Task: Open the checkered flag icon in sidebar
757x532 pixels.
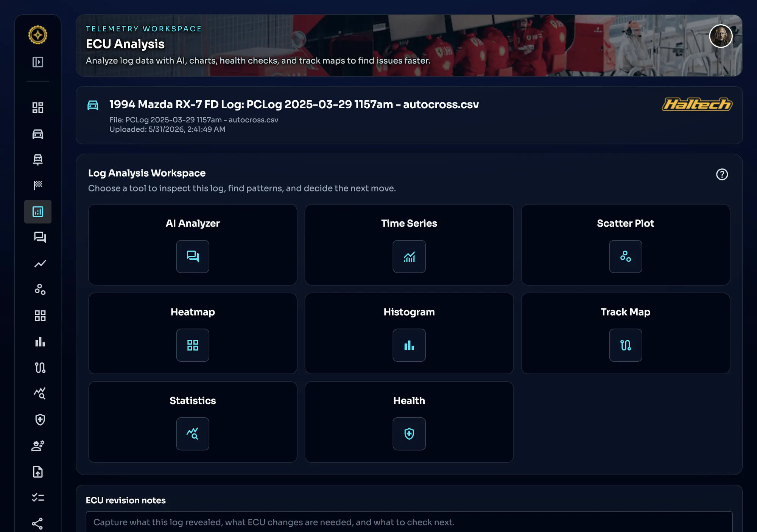Action: 38,185
